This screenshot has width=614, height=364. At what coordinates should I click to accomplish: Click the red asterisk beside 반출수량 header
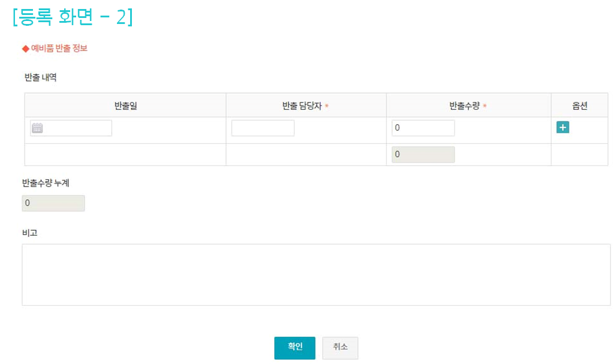[x=484, y=106]
